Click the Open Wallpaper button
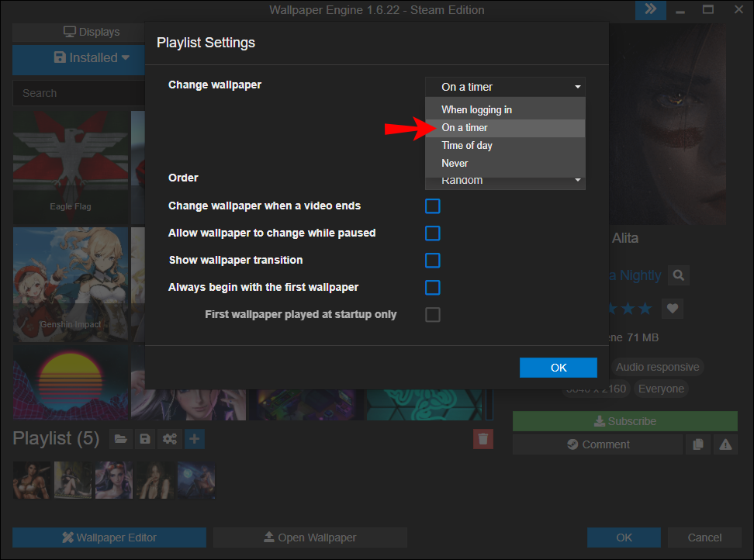 point(310,538)
